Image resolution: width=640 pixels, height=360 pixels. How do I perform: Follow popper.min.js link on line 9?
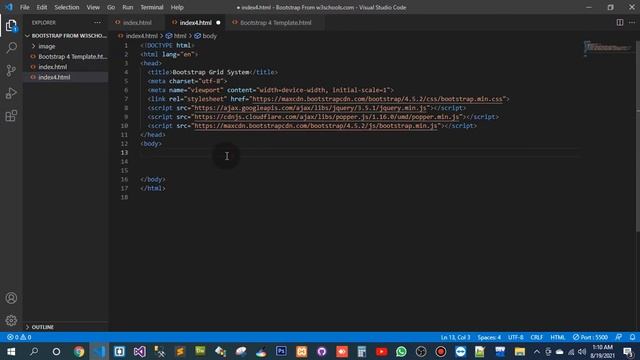[327, 117]
